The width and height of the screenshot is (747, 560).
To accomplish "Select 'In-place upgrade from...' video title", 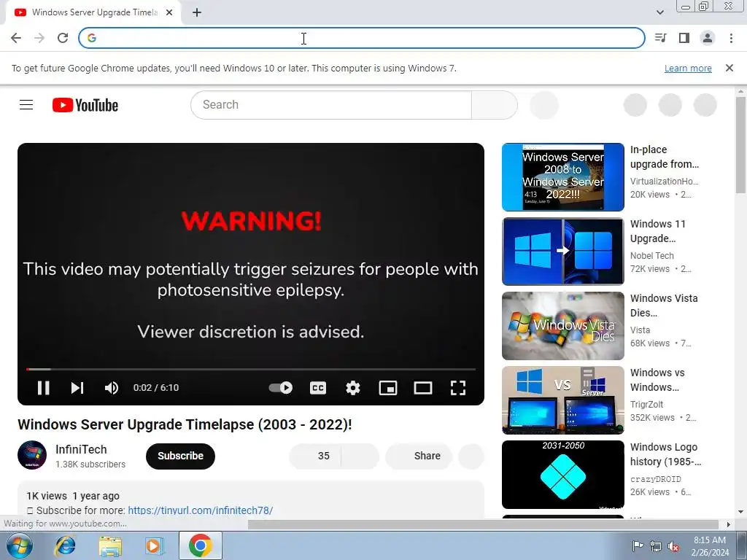I will [665, 157].
